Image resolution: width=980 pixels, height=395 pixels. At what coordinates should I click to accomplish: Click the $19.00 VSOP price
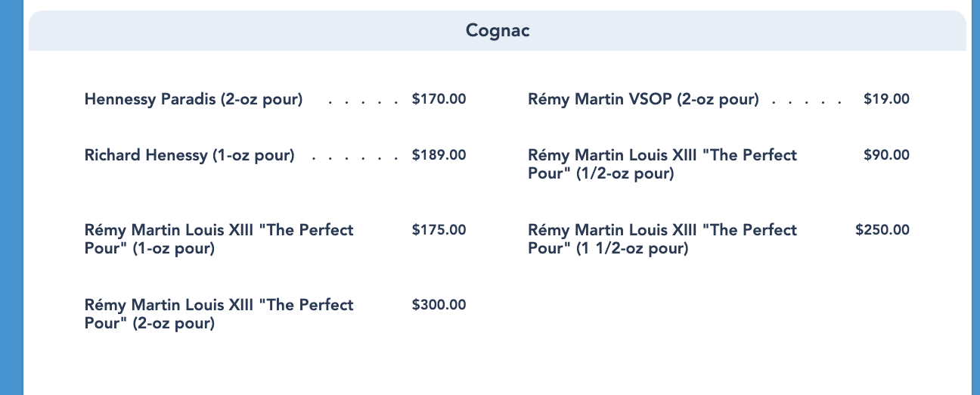click(x=886, y=99)
